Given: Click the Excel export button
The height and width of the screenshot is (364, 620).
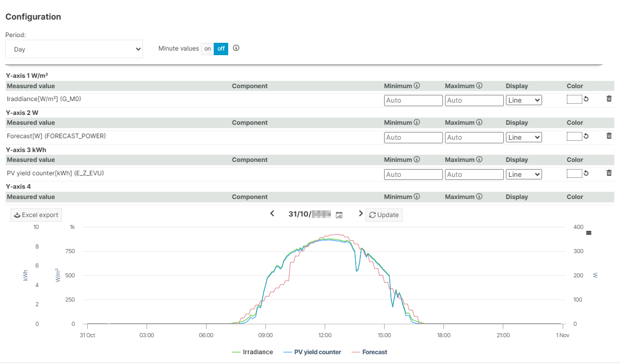Looking at the screenshot, I should (x=36, y=214).
